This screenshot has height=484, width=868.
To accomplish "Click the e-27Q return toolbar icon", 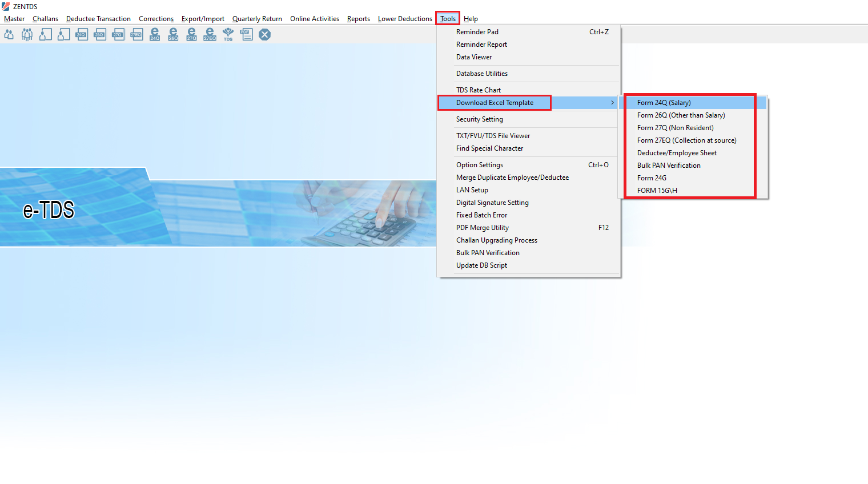I will [192, 35].
